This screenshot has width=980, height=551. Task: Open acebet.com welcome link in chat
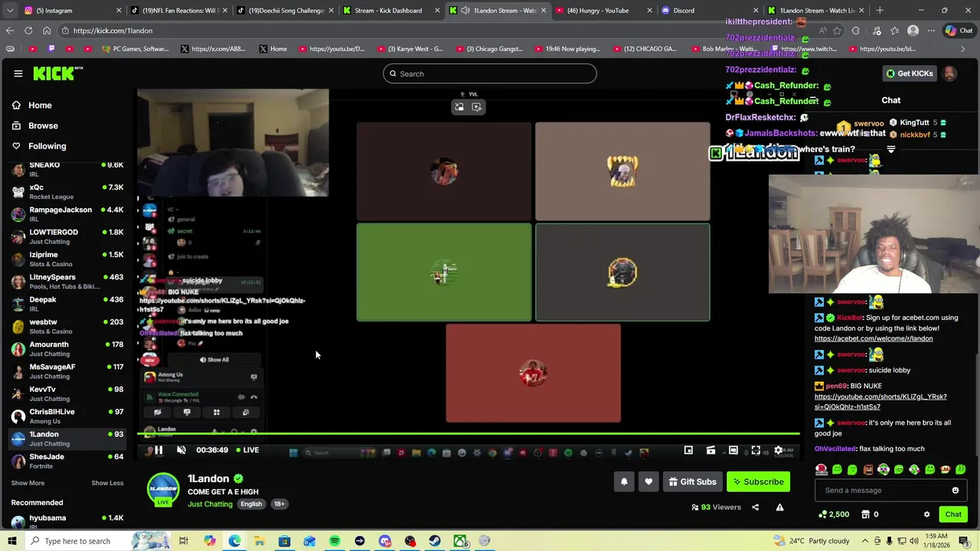[x=874, y=338]
